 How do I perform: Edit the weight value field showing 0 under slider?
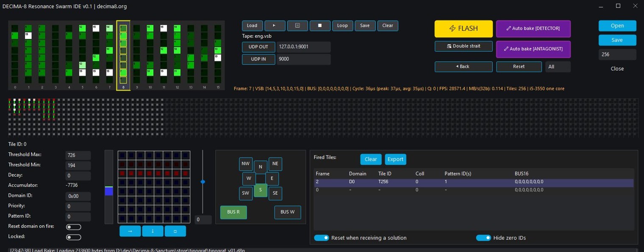click(203, 219)
